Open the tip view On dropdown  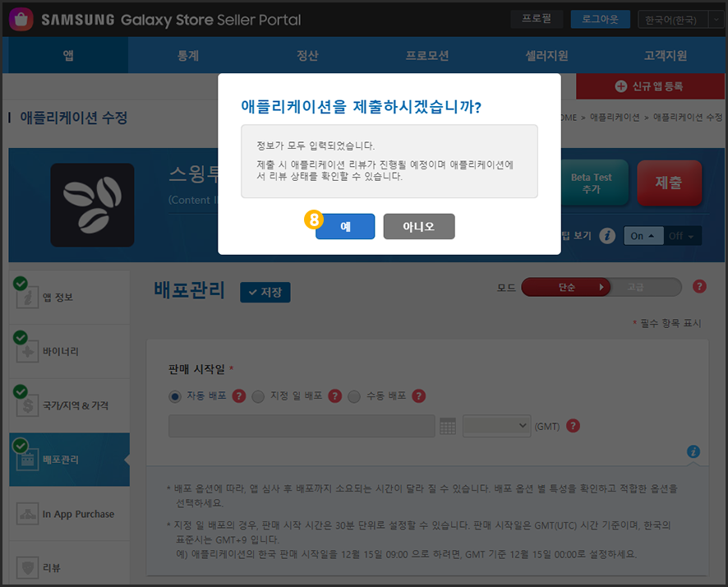click(x=643, y=236)
